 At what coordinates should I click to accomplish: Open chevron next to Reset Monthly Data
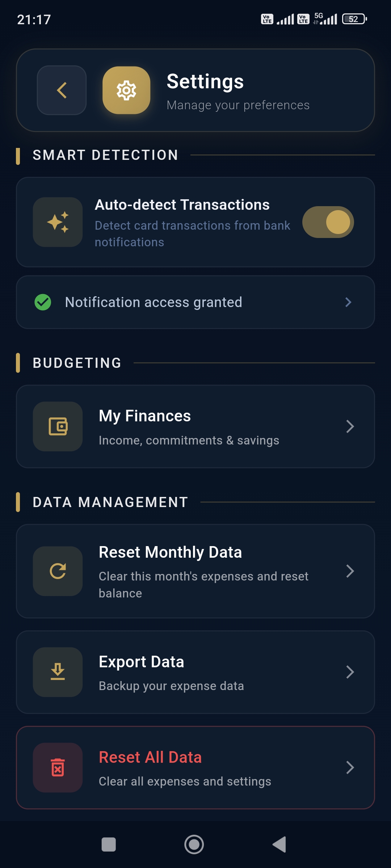coord(350,571)
